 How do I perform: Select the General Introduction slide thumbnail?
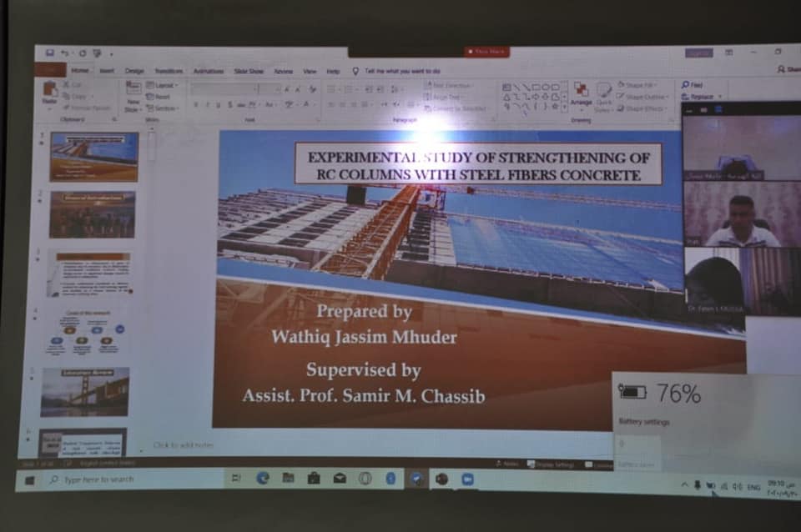(92, 214)
